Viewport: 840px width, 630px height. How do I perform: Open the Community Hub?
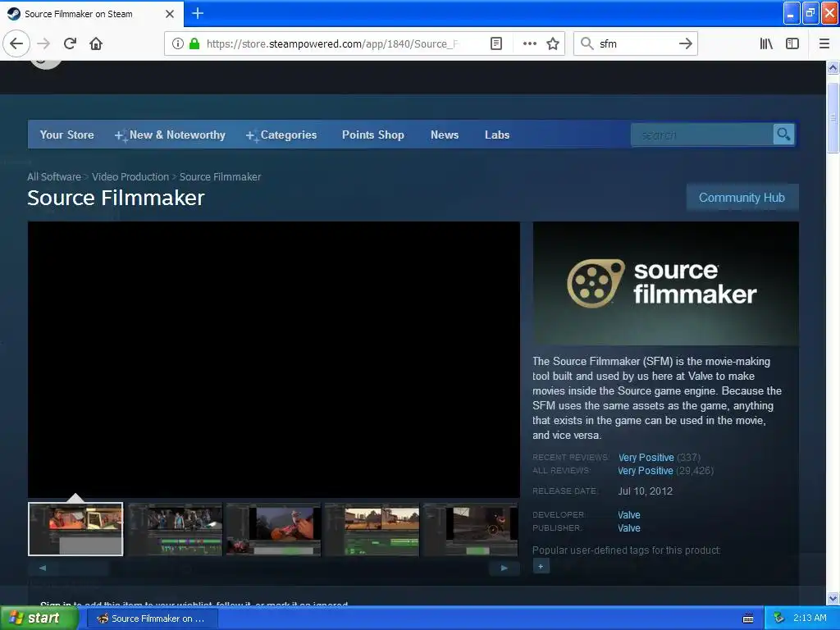coord(742,198)
